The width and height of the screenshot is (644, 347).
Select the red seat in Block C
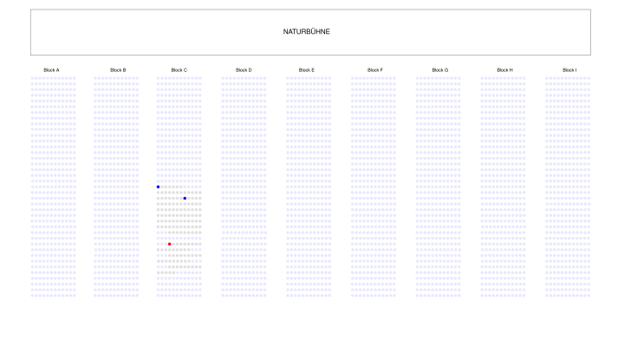click(170, 245)
